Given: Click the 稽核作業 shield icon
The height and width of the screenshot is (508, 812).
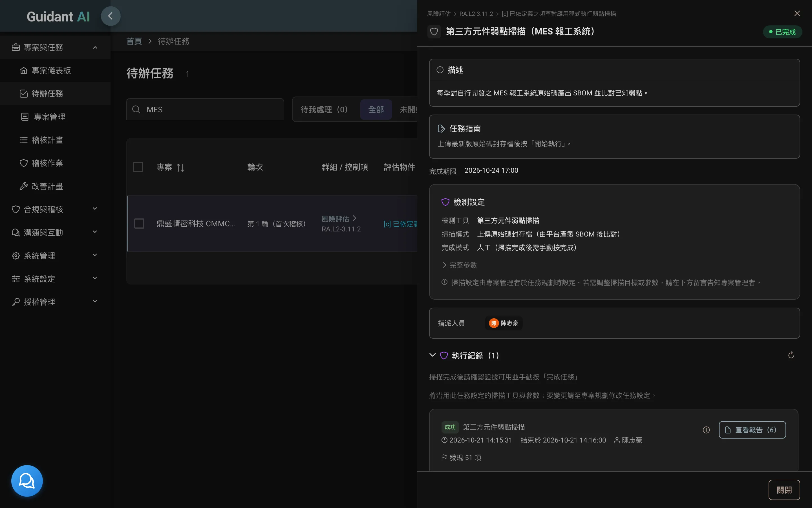Looking at the screenshot, I should [23, 163].
